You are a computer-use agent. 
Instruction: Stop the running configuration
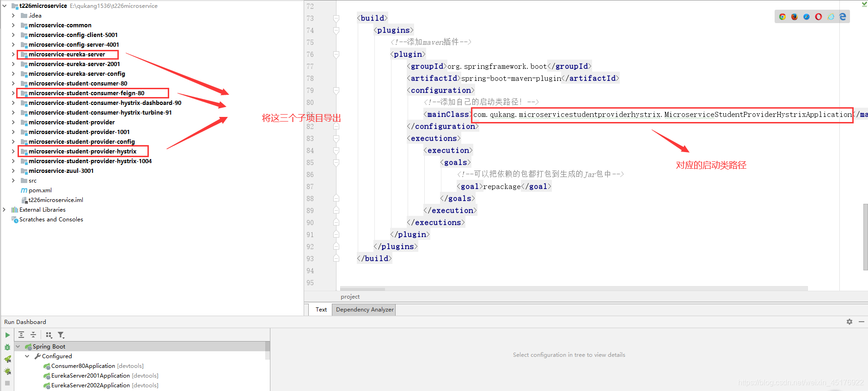pyautogui.click(x=7, y=383)
